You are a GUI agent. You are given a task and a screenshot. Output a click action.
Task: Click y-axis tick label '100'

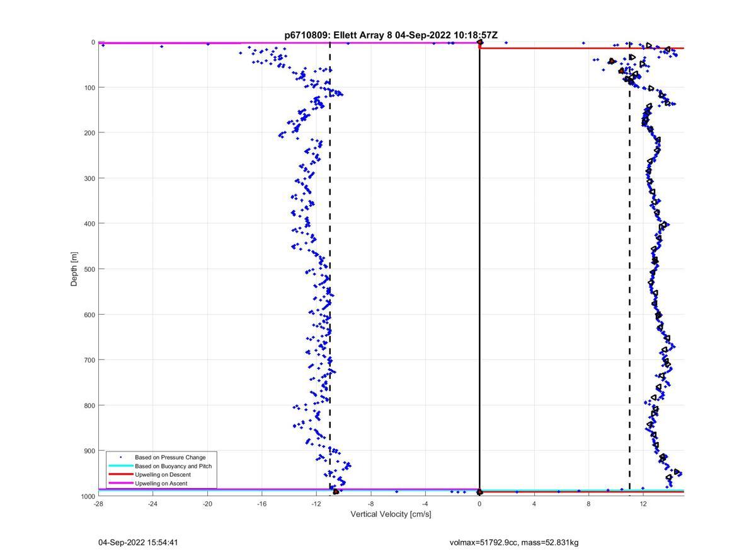coord(89,88)
